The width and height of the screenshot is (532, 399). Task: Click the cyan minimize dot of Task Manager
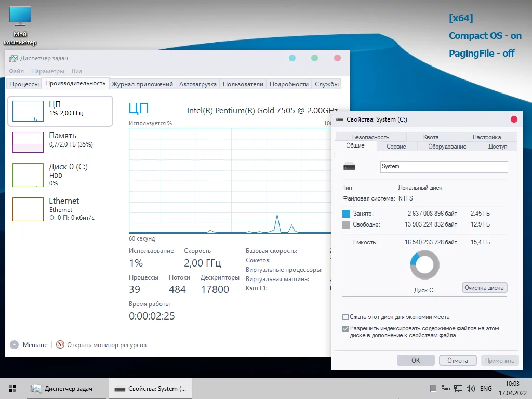point(292,58)
